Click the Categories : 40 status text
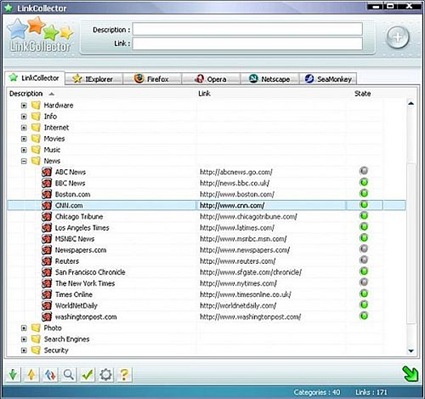The image size is (425, 399). 317,392
